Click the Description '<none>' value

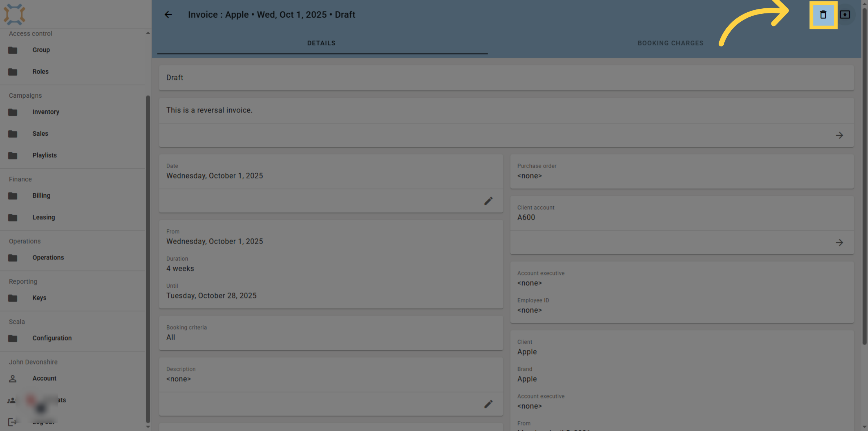click(x=178, y=379)
